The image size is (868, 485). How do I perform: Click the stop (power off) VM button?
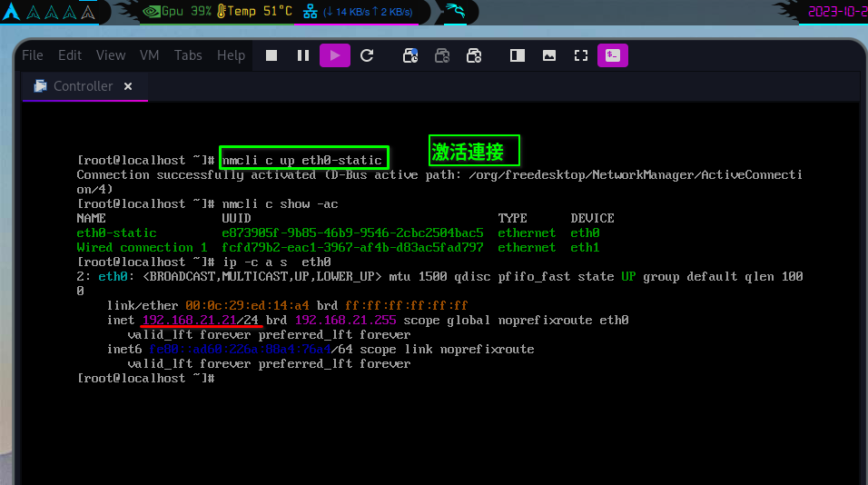pos(271,55)
